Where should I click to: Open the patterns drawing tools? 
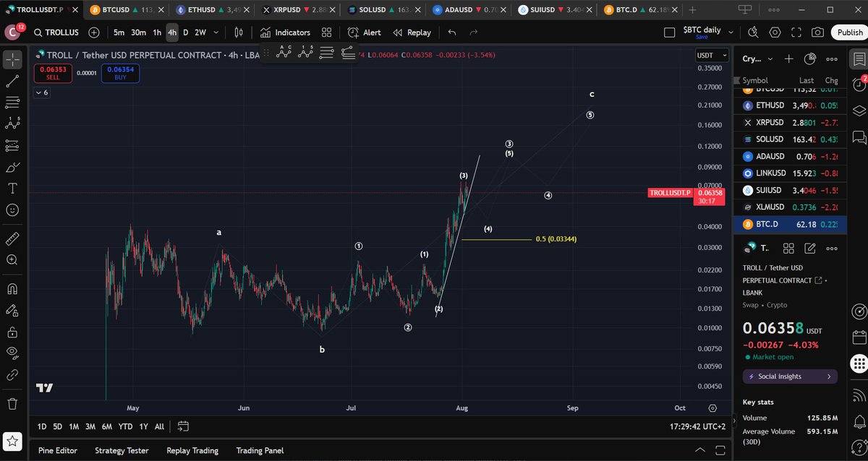(x=12, y=124)
